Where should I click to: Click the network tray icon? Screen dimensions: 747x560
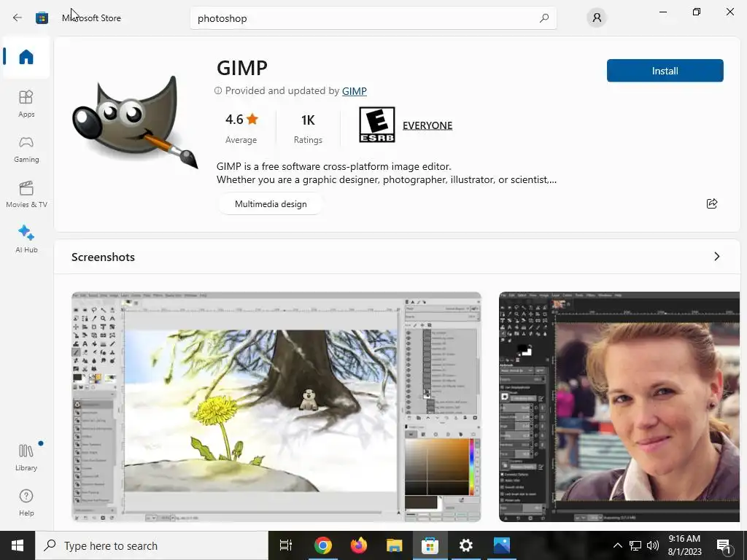click(x=635, y=545)
